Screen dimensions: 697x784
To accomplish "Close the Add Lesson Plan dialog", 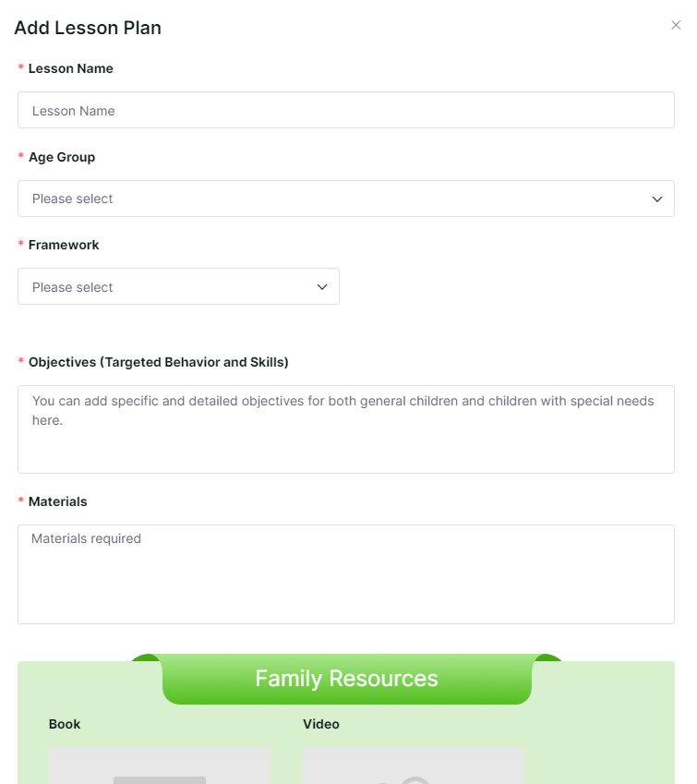I will pos(676,25).
